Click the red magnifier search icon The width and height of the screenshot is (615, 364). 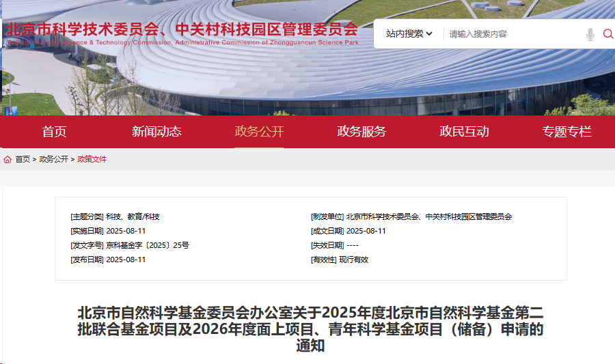click(x=607, y=34)
